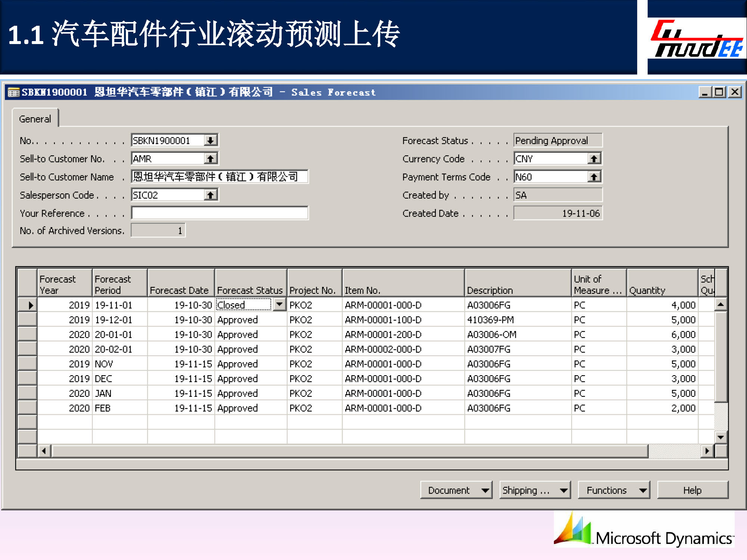
Task: Open the Document menu button
Action: coord(456,490)
